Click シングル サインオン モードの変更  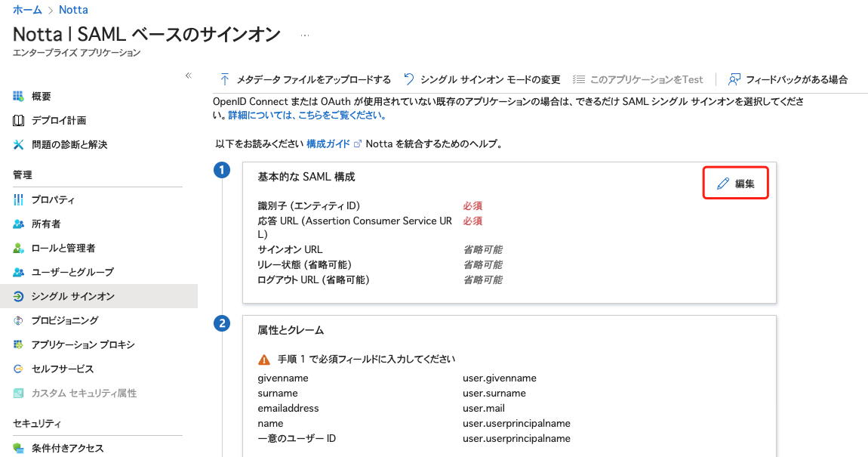(x=482, y=79)
